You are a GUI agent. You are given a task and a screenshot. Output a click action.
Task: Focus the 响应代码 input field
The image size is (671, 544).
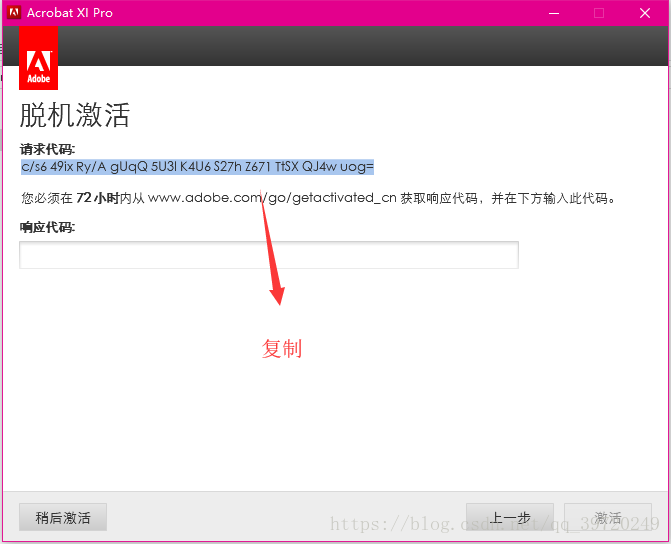click(269, 255)
